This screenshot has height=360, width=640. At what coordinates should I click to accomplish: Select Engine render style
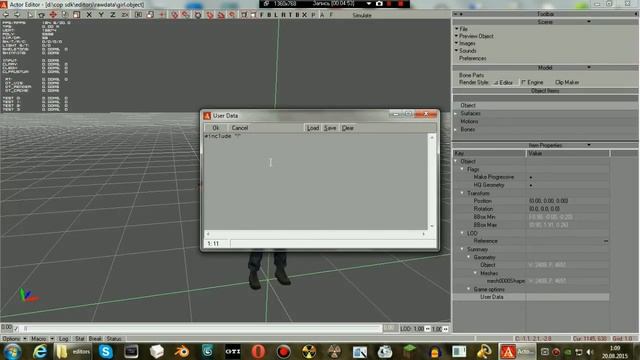coord(532,82)
